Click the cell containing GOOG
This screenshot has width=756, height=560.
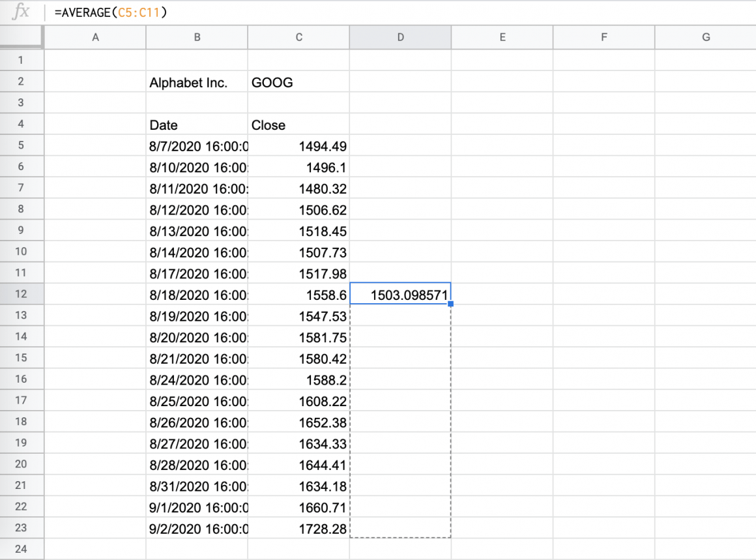click(x=298, y=82)
